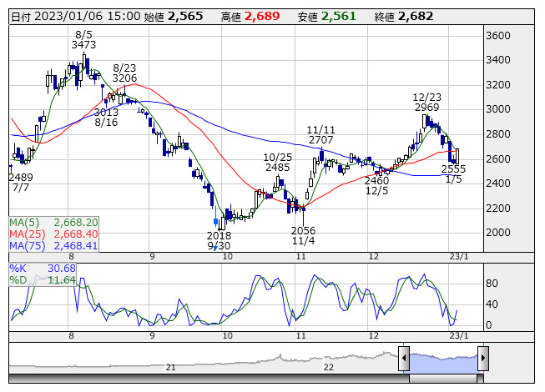Click the 40 stochastic axis label

tap(492, 304)
